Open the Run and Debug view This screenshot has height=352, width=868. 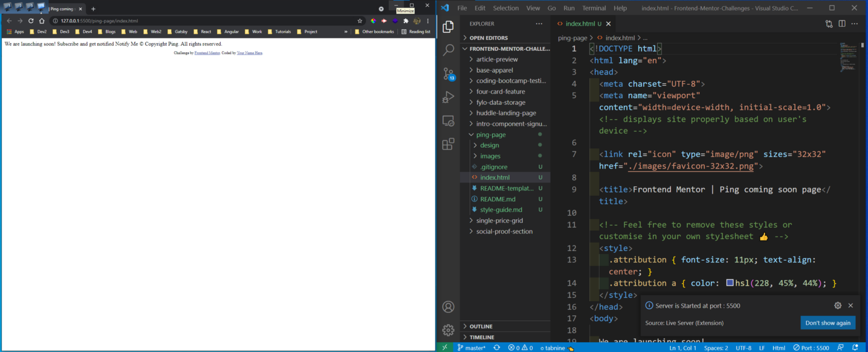click(448, 97)
